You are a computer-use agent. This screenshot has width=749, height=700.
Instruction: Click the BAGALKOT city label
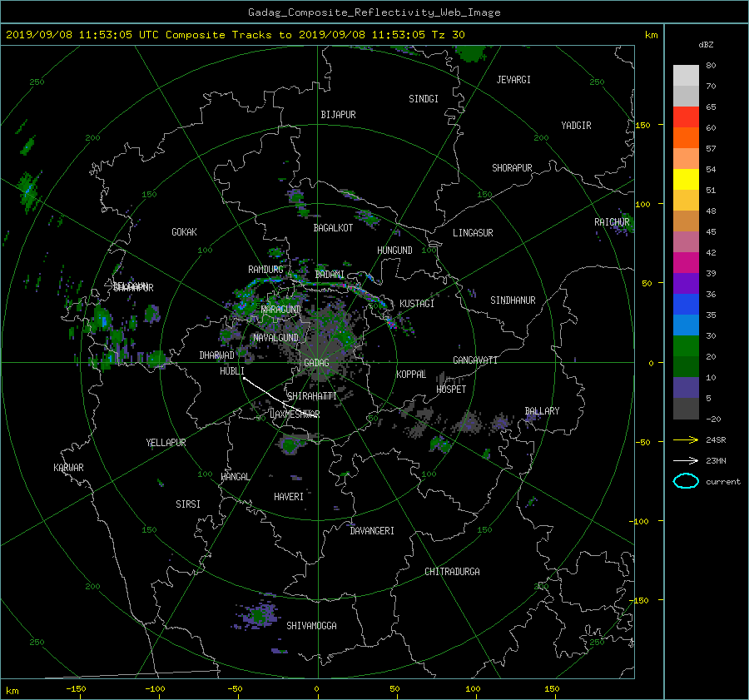click(x=333, y=228)
